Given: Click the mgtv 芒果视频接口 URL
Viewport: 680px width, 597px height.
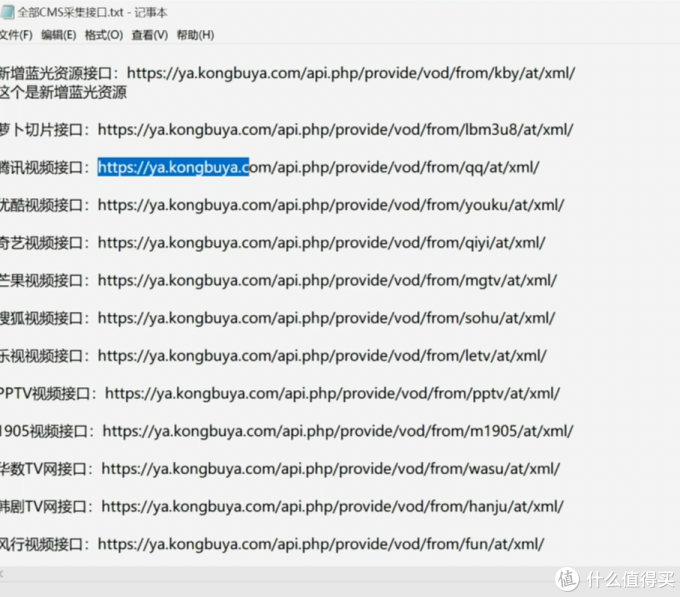Looking at the screenshot, I should click(x=327, y=281).
